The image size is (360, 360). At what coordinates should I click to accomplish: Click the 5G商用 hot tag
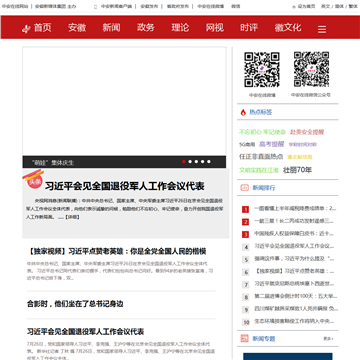tap(247, 145)
